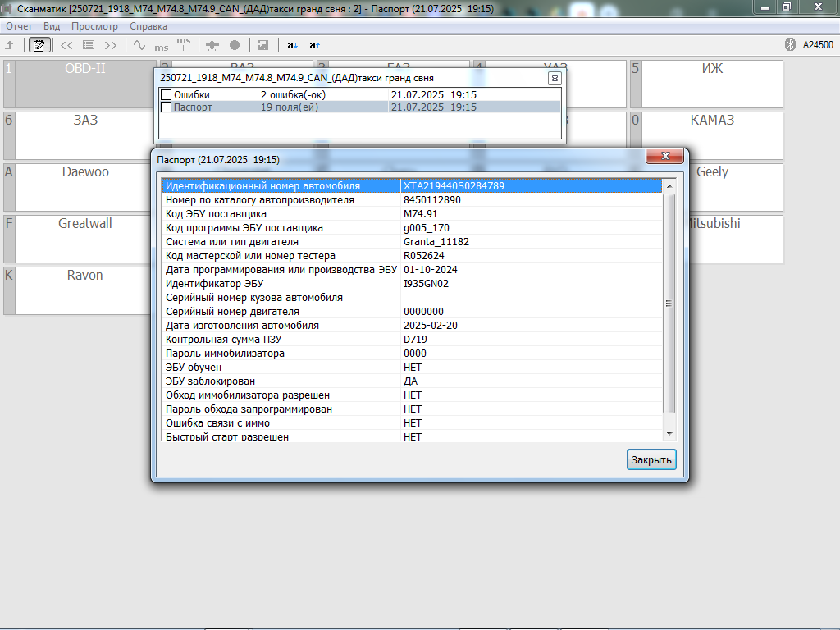The height and width of the screenshot is (630, 840).
Task: Select the Идентификатор ЭБУ row
Action: [412, 283]
